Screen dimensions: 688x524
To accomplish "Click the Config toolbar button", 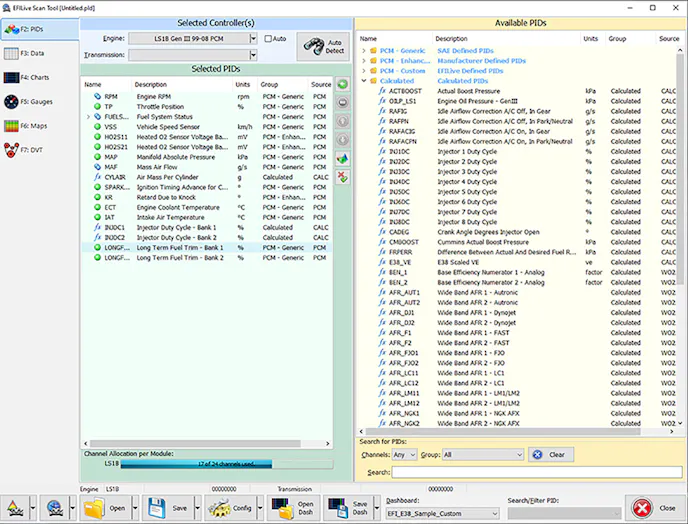I will coord(231,508).
